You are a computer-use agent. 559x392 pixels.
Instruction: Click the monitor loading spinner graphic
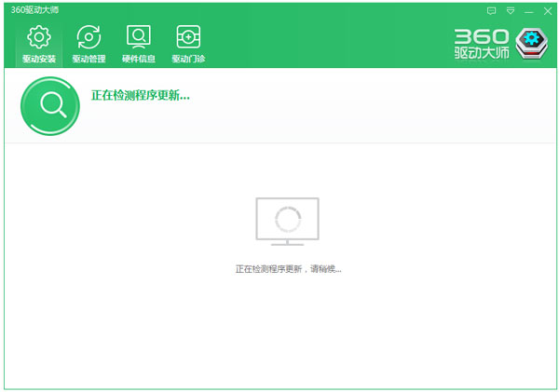287,220
